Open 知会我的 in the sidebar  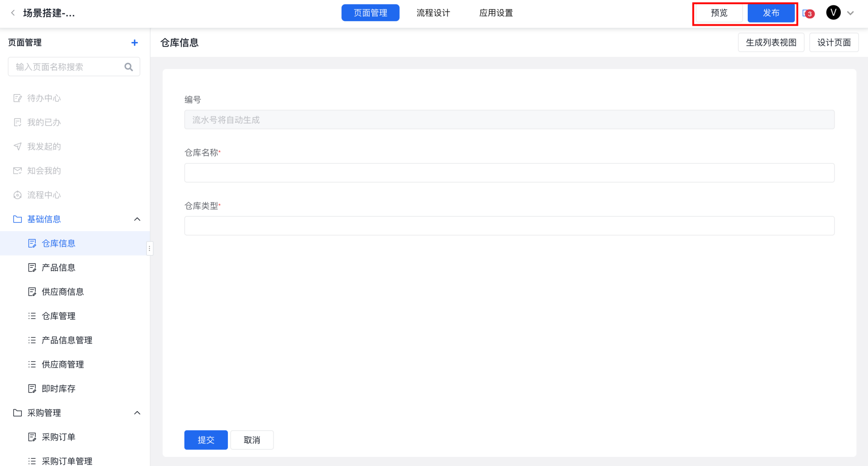pyautogui.click(x=44, y=171)
